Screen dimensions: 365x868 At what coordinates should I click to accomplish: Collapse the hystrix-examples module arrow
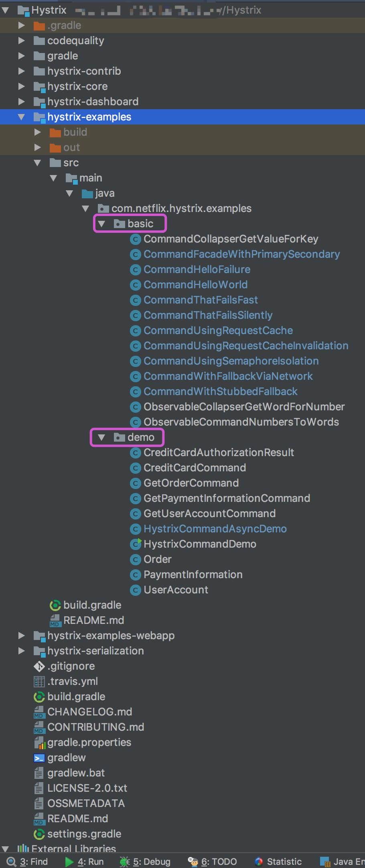tap(22, 117)
